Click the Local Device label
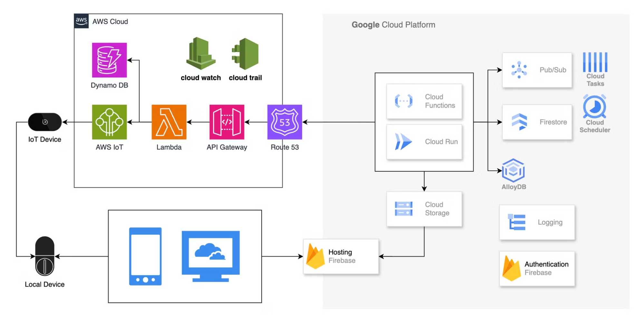 (45, 284)
